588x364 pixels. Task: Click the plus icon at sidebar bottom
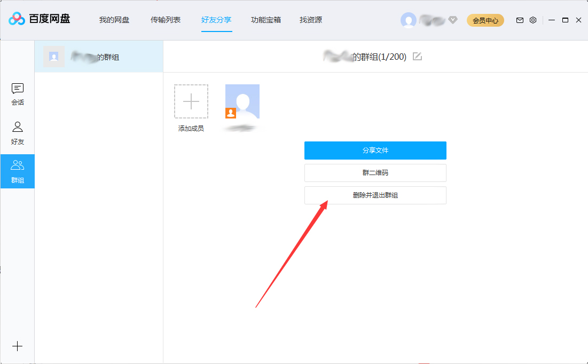click(x=18, y=346)
